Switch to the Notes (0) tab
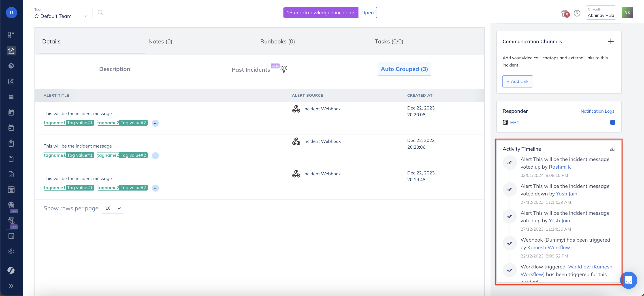 click(x=160, y=42)
